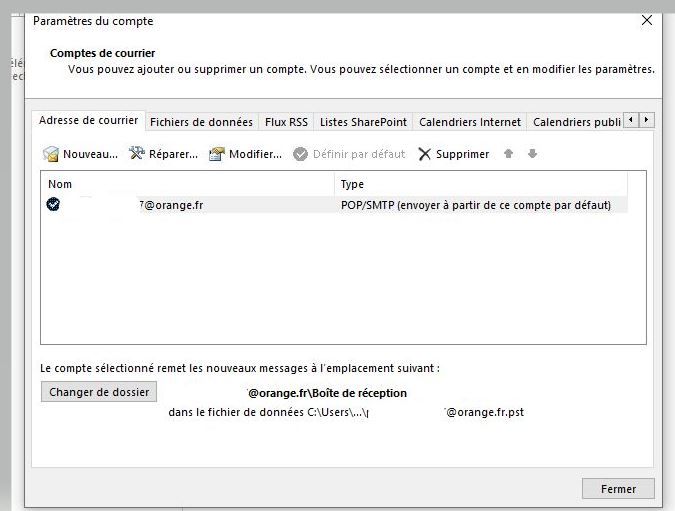The height and width of the screenshot is (511, 675).
Task: Sort accounts by the Nom column header
Action: pyautogui.click(x=188, y=184)
